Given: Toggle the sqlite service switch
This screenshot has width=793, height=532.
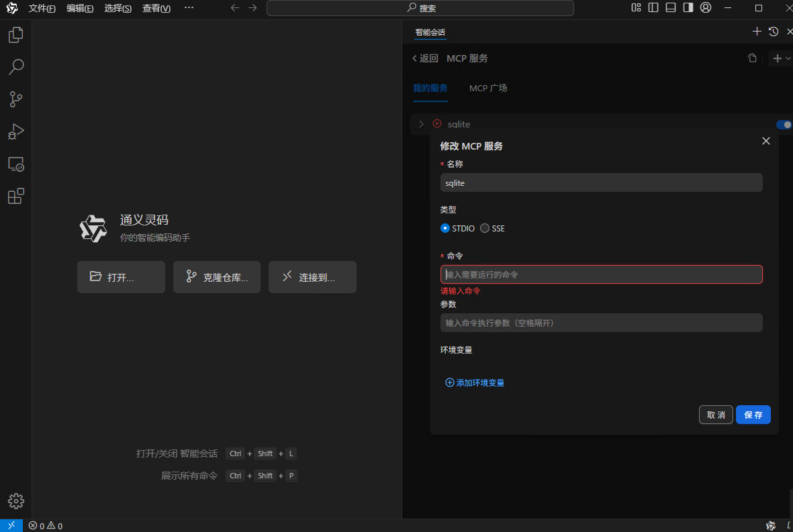Looking at the screenshot, I should pyautogui.click(x=784, y=124).
